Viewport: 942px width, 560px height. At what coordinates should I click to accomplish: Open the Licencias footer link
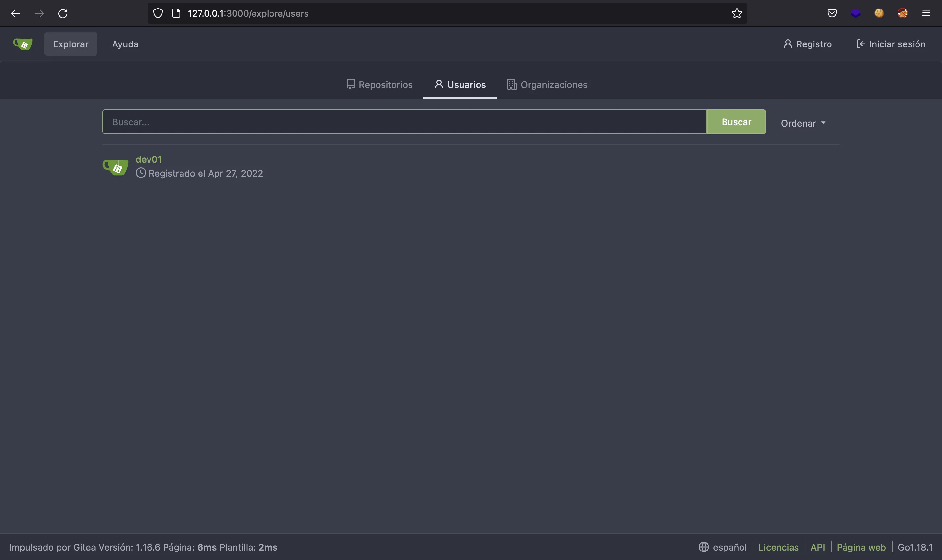pyautogui.click(x=778, y=547)
